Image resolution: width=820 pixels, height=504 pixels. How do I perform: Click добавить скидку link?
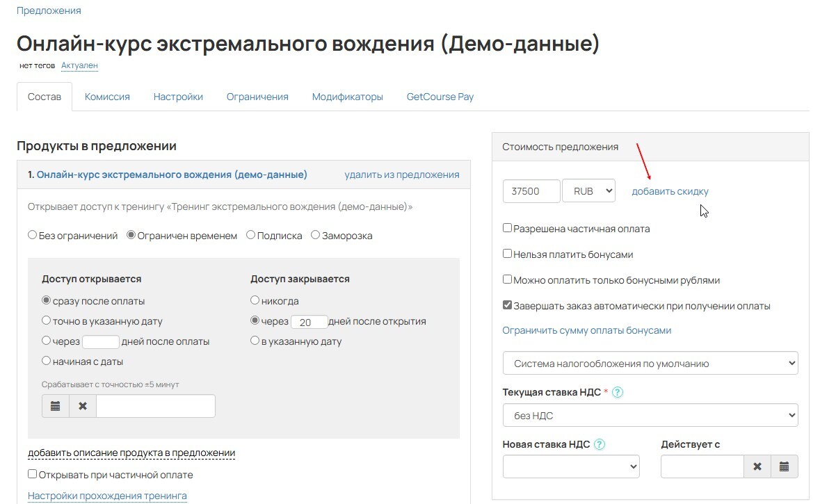[670, 191]
